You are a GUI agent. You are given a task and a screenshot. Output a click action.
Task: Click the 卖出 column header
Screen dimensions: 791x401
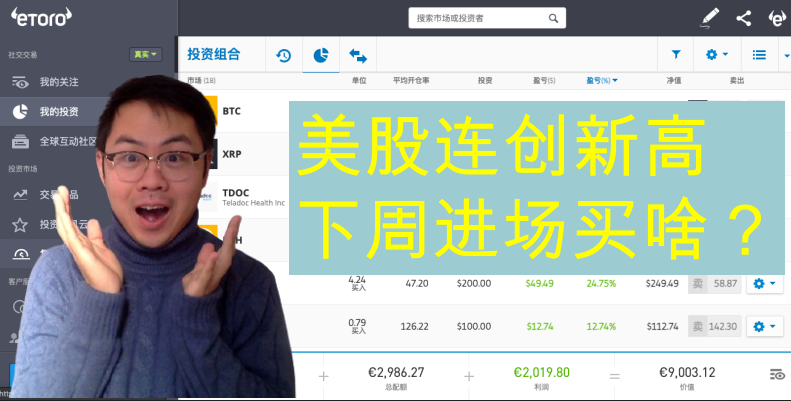737,81
